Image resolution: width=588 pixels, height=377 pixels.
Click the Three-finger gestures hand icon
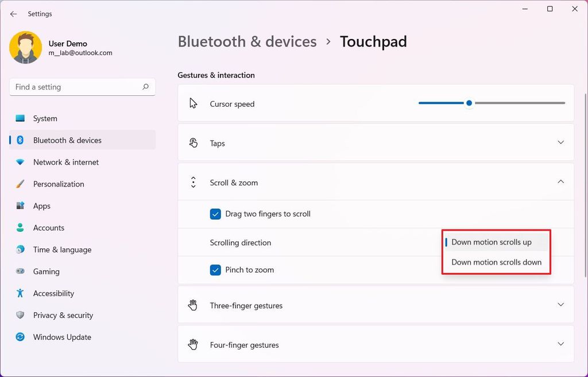tap(194, 305)
